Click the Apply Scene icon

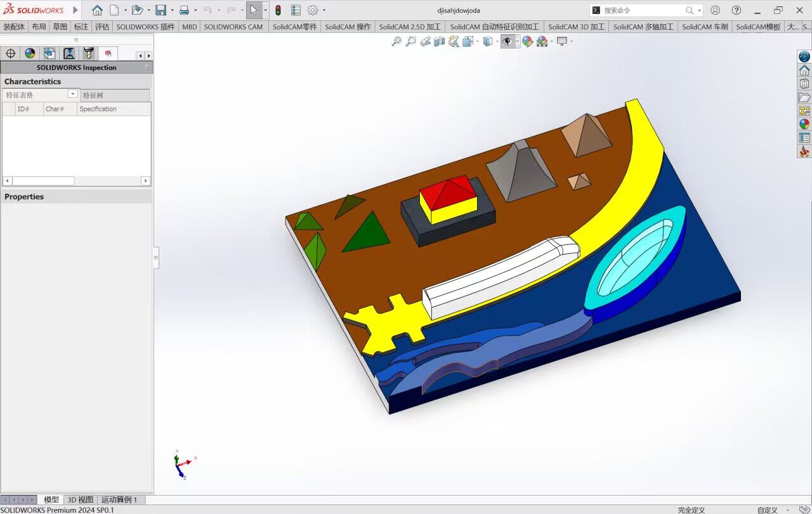(x=542, y=41)
